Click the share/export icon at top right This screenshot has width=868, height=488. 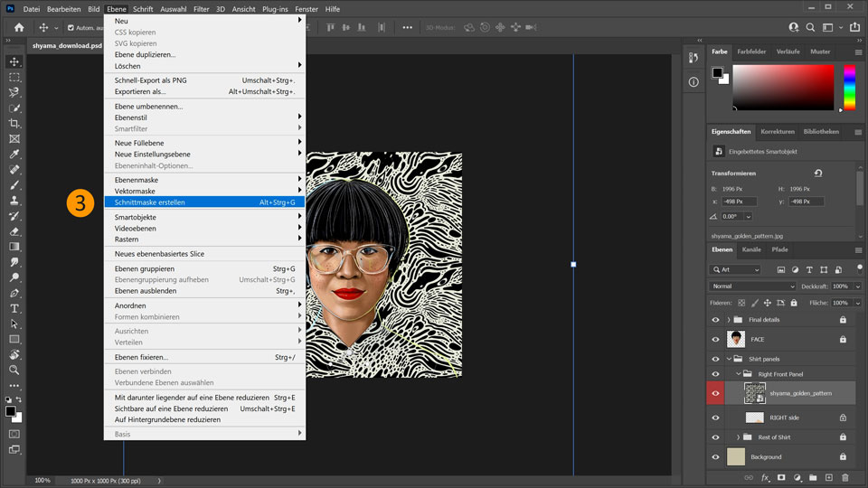[x=853, y=27]
